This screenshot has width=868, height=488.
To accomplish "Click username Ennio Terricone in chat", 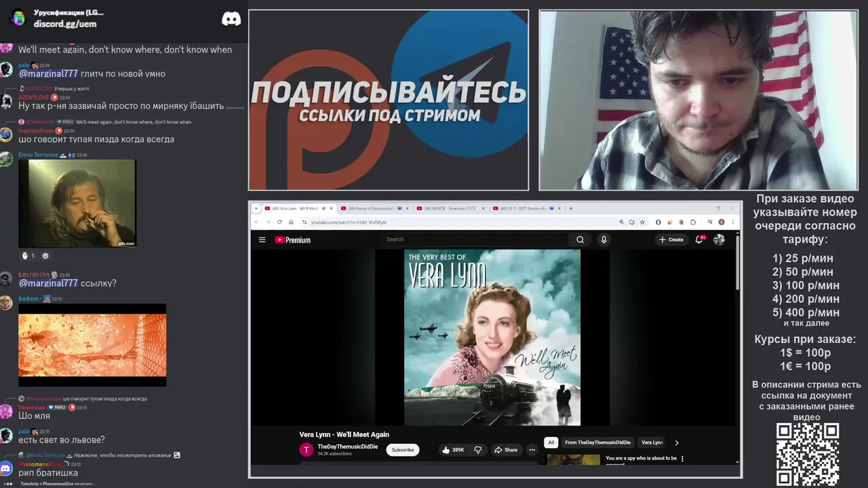I will click(38, 155).
